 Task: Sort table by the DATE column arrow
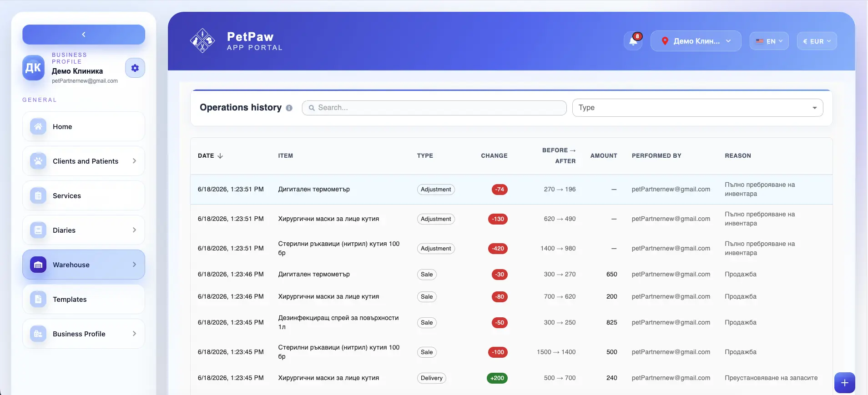click(220, 155)
